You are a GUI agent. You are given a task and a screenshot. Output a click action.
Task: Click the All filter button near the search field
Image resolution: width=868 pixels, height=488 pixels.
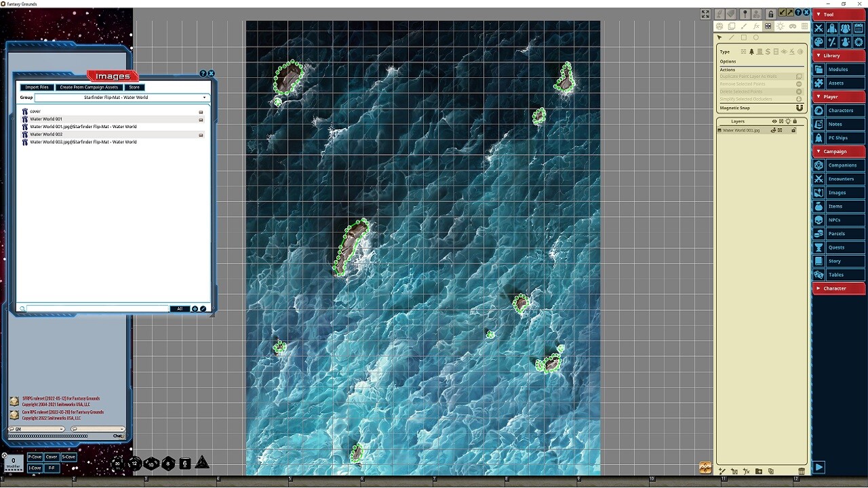click(x=180, y=308)
